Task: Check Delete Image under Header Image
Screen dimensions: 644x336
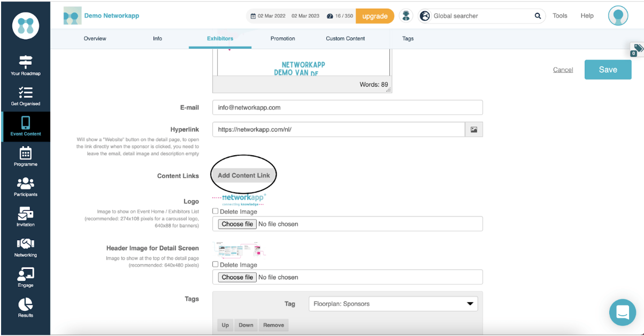Action: (216, 264)
